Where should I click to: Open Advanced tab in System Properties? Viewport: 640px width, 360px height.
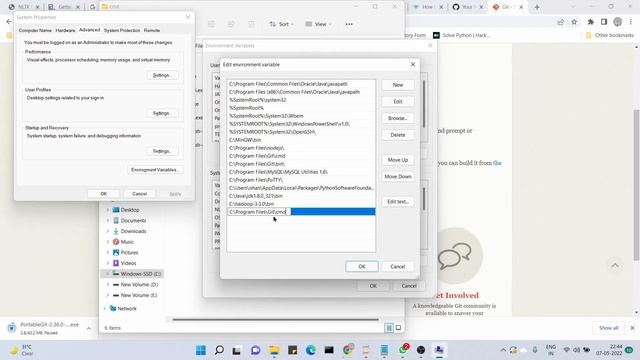coord(89,30)
